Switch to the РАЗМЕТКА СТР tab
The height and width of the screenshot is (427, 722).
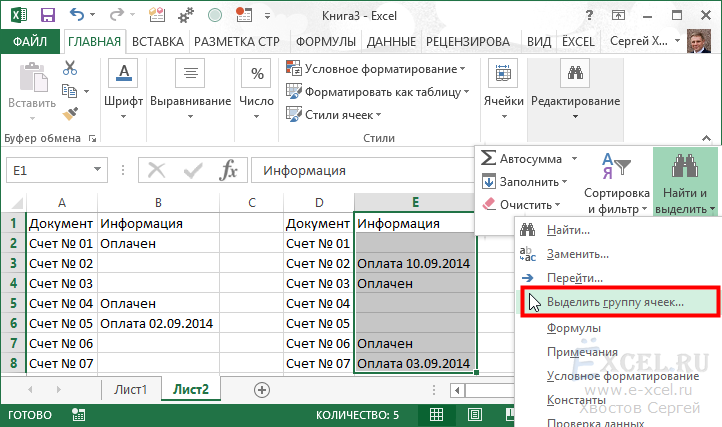[237, 41]
